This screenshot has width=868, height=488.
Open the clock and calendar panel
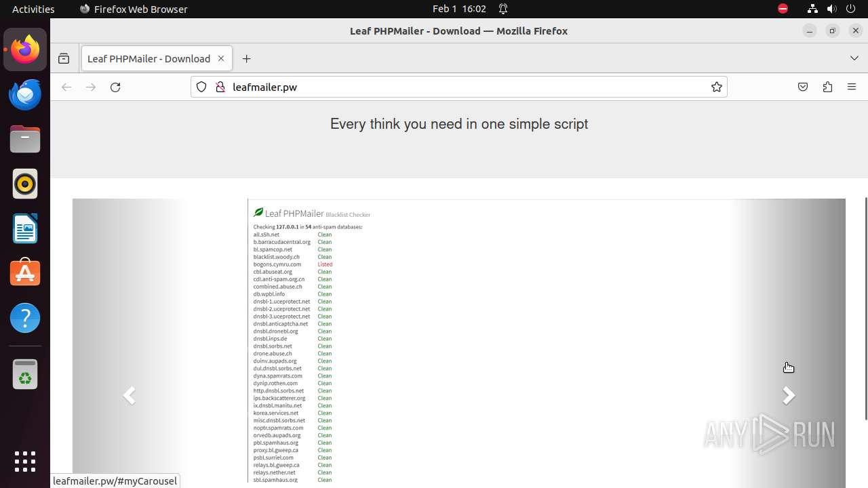point(459,9)
